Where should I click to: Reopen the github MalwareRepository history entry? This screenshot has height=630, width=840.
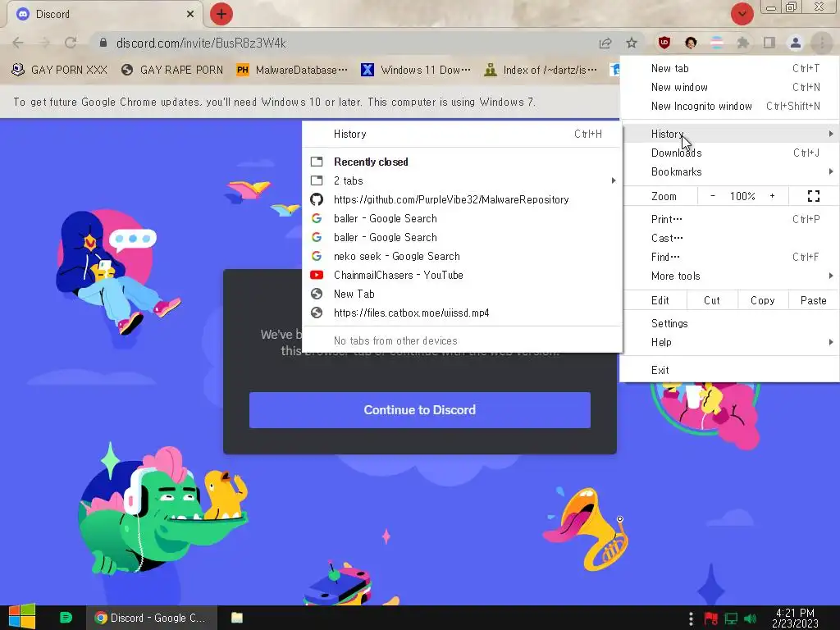click(462, 200)
